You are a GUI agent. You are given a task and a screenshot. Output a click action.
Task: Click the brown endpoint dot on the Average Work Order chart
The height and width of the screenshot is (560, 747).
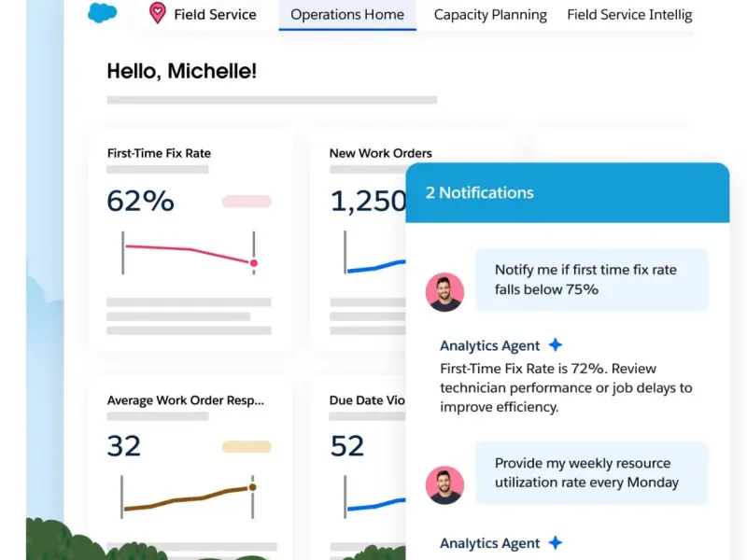click(252, 487)
